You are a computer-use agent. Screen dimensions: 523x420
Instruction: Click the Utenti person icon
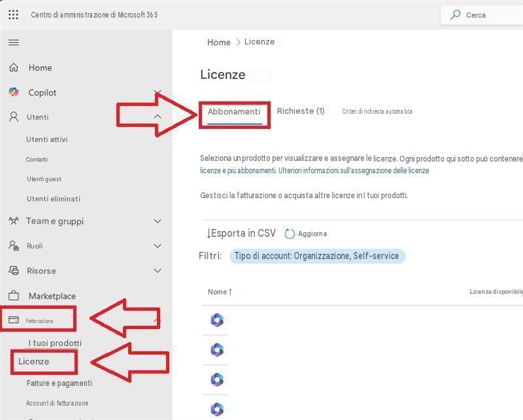click(14, 117)
